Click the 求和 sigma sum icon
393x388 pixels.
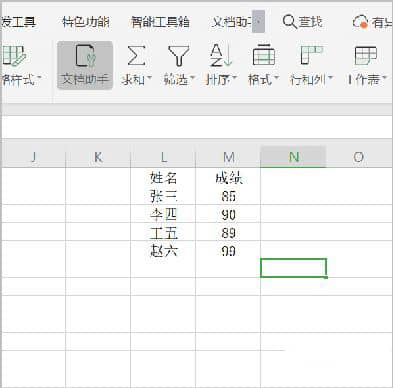(x=136, y=55)
